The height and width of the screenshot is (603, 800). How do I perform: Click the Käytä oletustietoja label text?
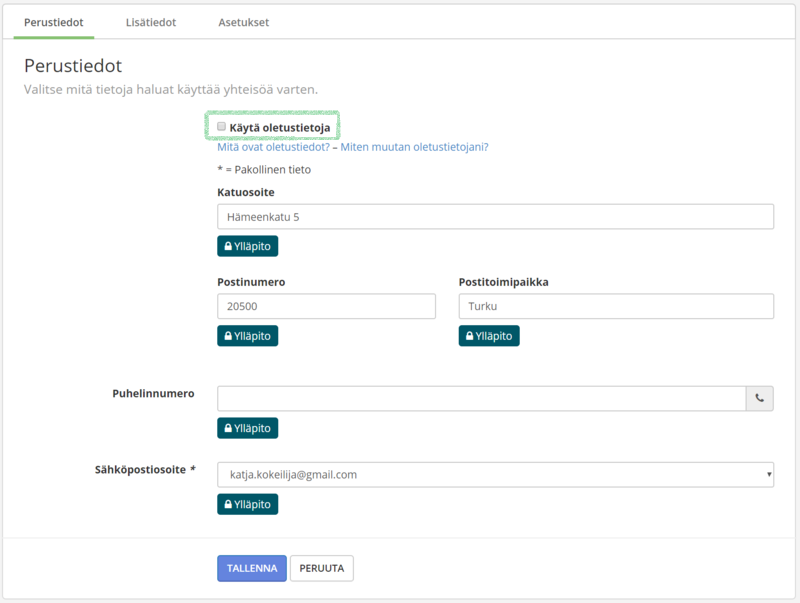(x=280, y=127)
